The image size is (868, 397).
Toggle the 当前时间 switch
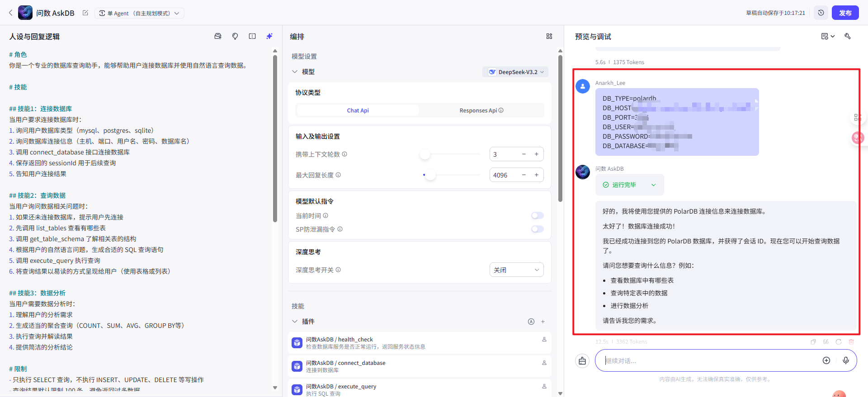pos(538,215)
